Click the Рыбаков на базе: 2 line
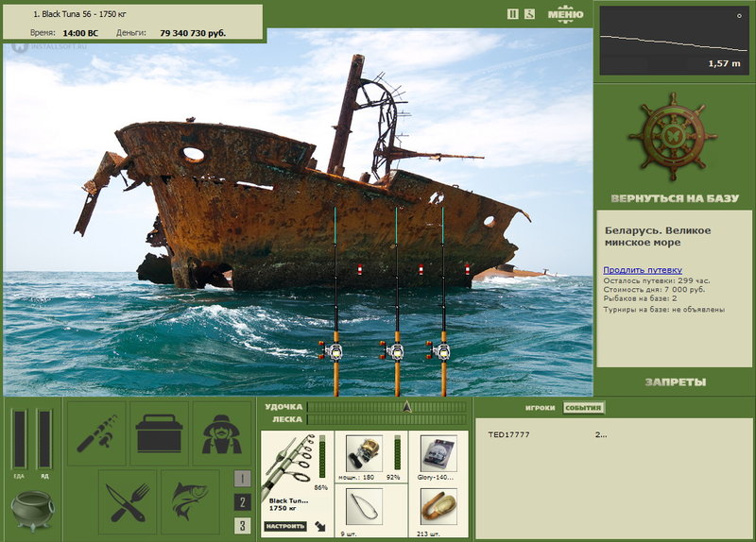The image size is (756, 542). coord(641,298)
